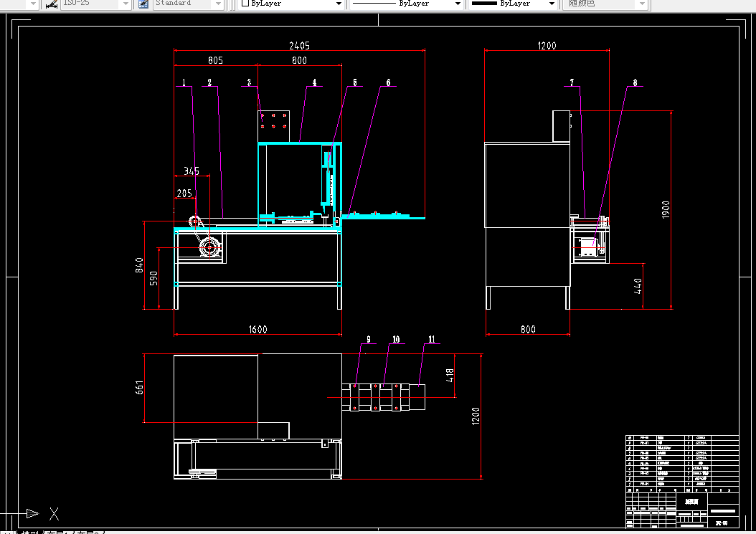756x534 pixels.
Task: Click part balloon number 11
Action: (432, 339)
